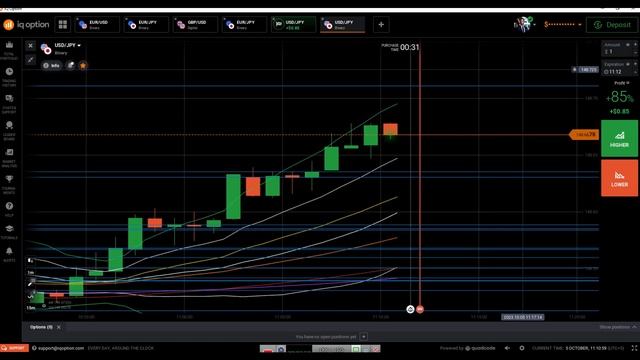
Task: Click the price alert bell label on price axis
Action: click(584, 69)
